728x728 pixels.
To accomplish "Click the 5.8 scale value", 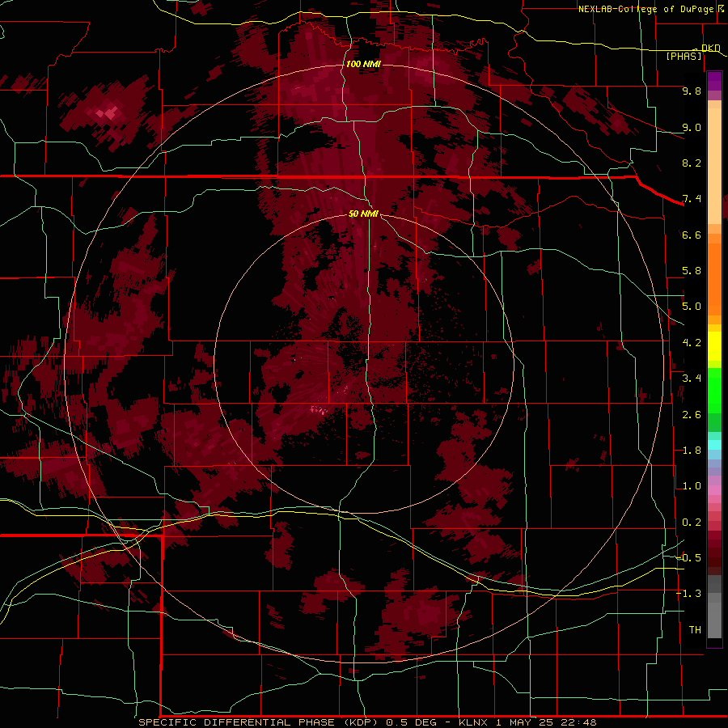I will coord(692,271).
